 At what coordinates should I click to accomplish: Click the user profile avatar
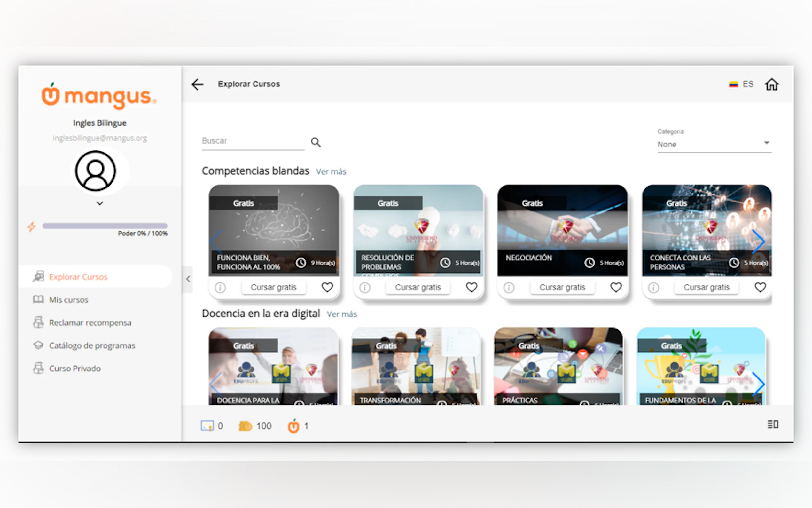coord(96,171)
